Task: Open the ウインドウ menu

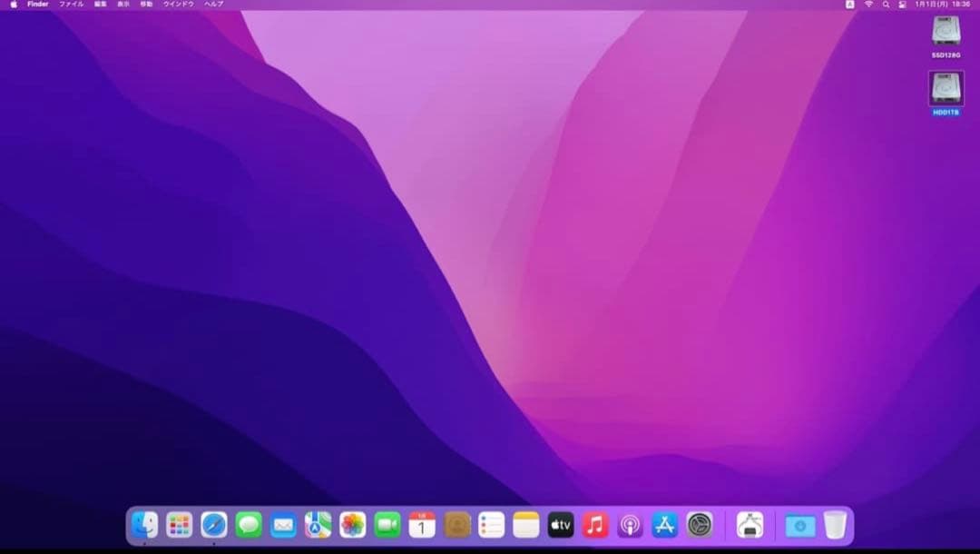Action: [x=179, y=5]
